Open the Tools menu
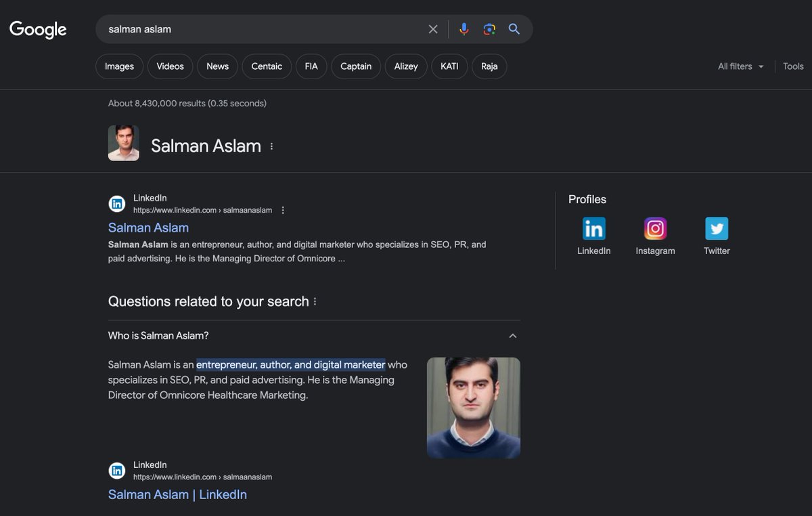 click(x=793, y=66)
